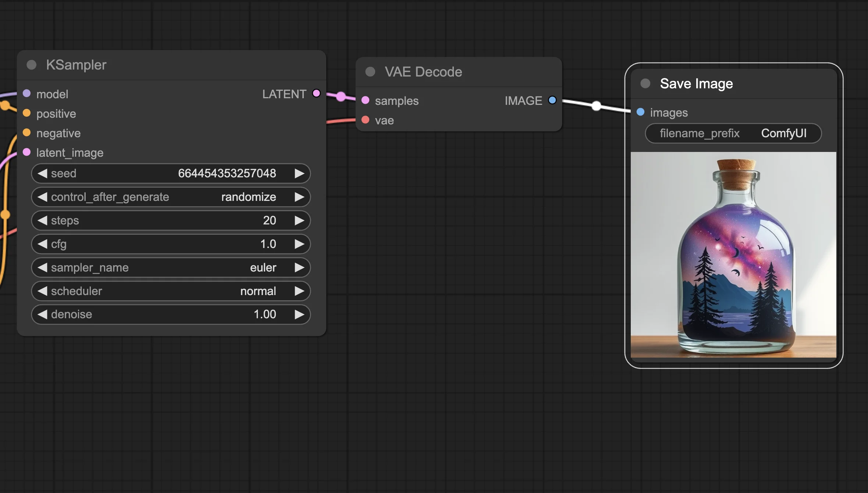Screen dimensions: 868x493
Task: Click the LATENT output socket on KSampler
Action: (316, 93)
